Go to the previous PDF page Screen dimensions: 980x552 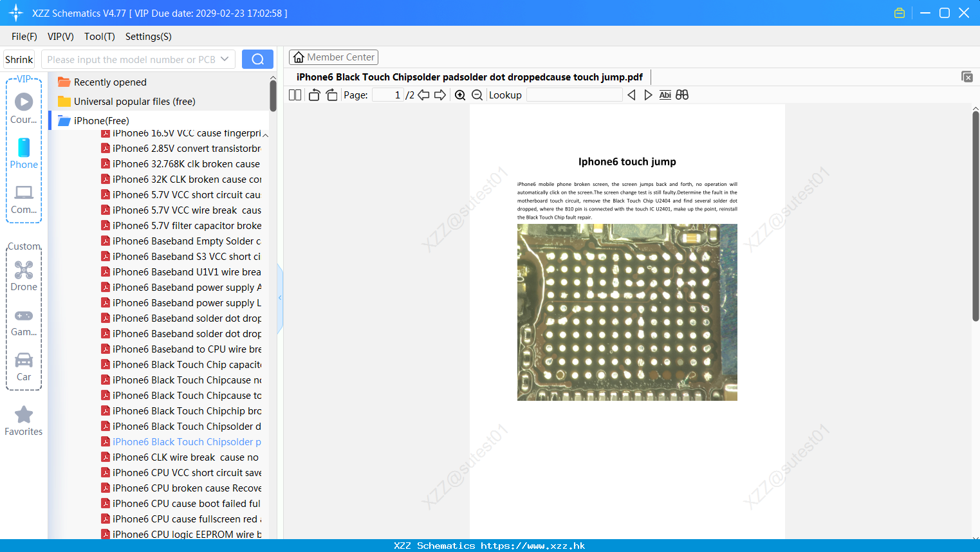pyautogui.click(x=423, y=95)
